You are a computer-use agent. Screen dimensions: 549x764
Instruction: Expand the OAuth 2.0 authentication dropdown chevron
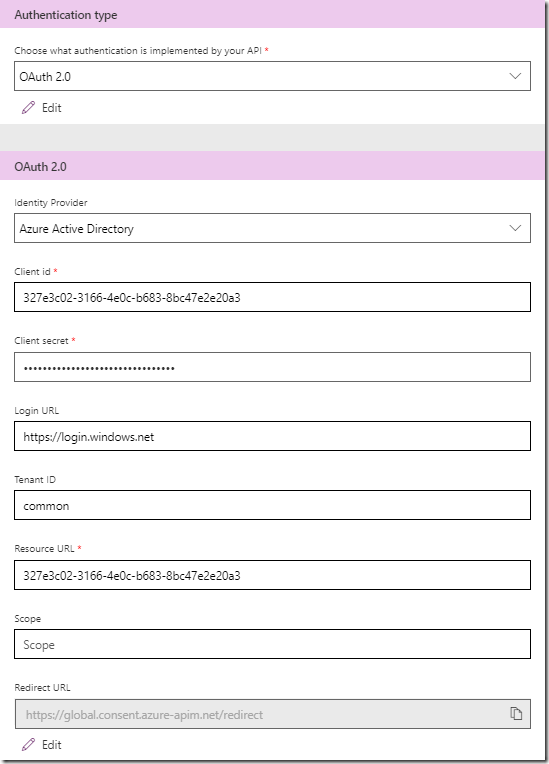click(x=515, y=76)
